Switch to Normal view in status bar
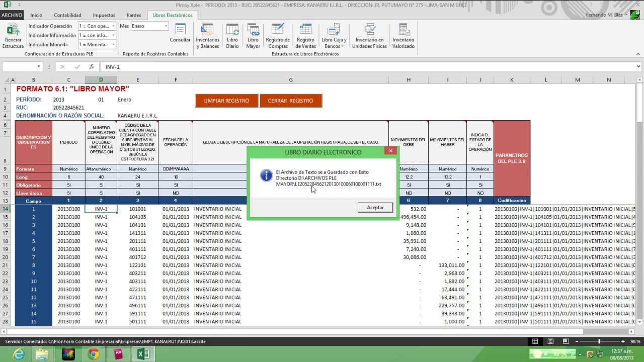This screenshot has width=644, height=362. point(535,341)
